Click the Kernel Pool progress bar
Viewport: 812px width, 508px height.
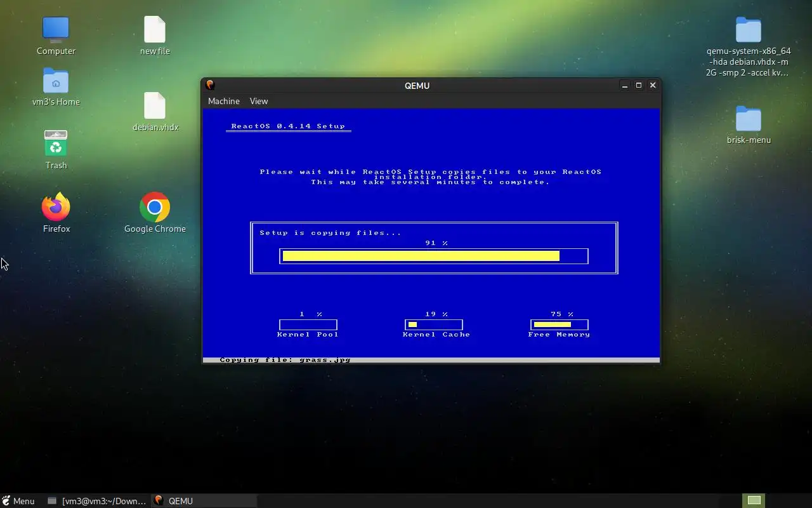coord(308,324)
